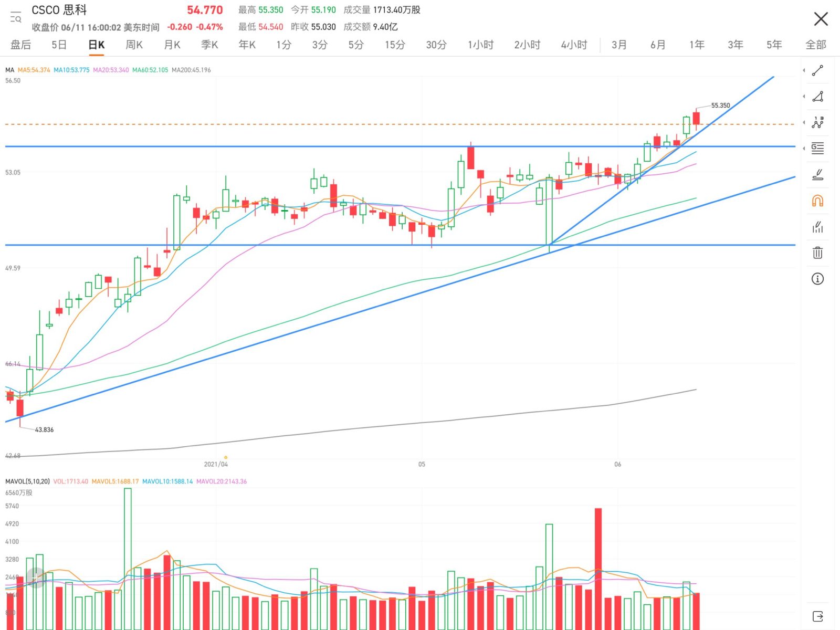Select the trend line drawing tool
Viewport: 840px width, 630px height.
[817, 71]
